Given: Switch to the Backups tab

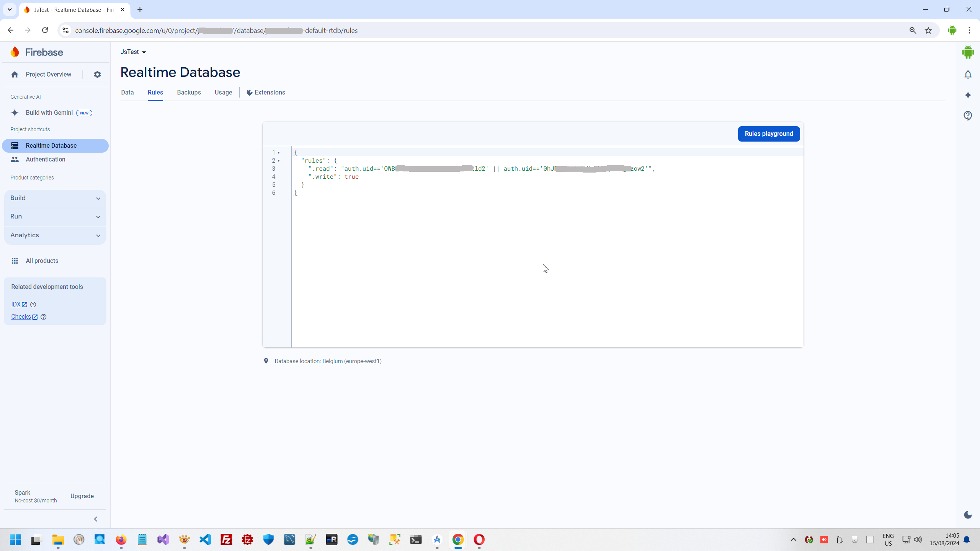Looking at the screenshot, I should (189, 93).
